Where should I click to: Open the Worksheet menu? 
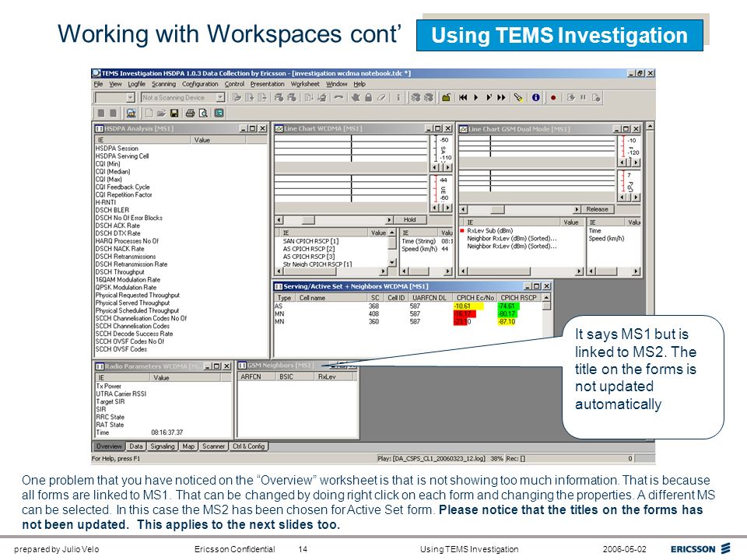305,84
